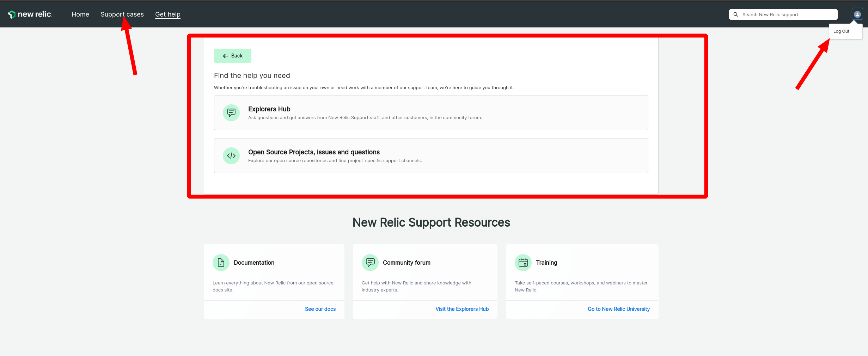Click the Explorers Hub chat bubble icon
The width and height of the screenshot is (868, 356).
click(231, 113)
